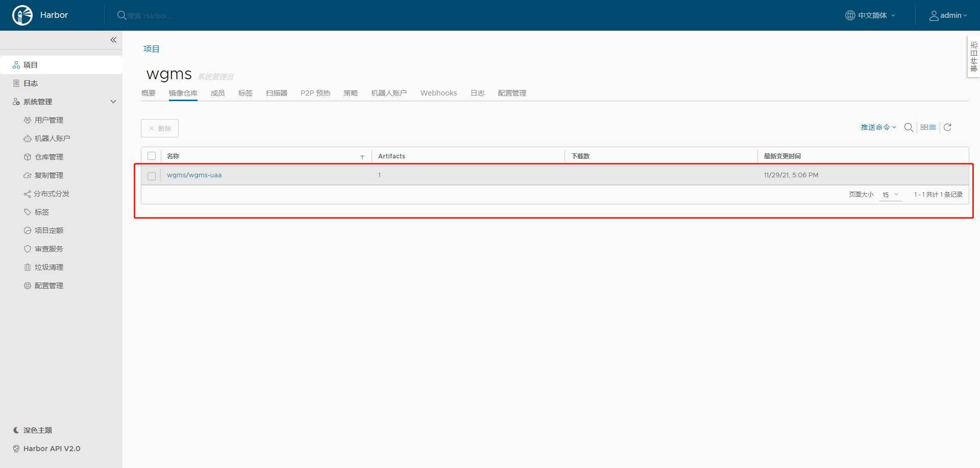This screenshot has width=980, height=468.
Task: Select the card view icon
Action: point(925,127)
